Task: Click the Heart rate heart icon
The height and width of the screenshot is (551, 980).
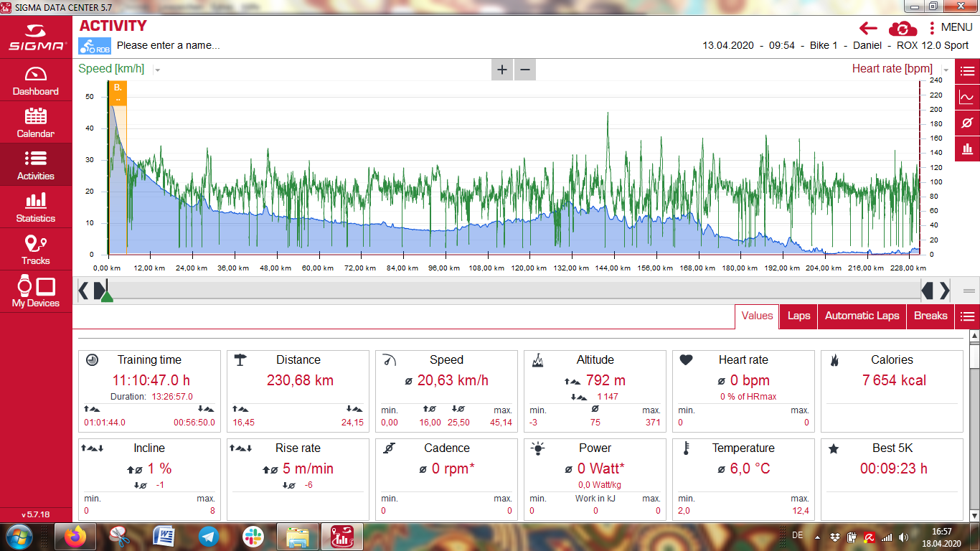Action: pos(686,360)
